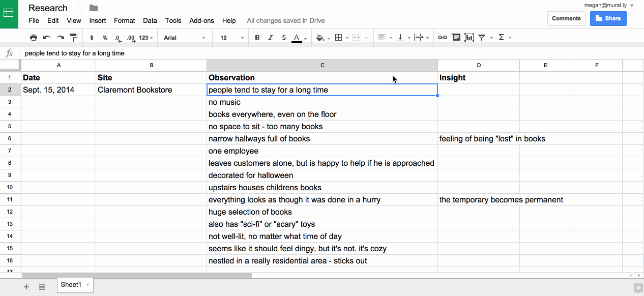Decrease decimal places
The width and height of the screenshot is (644, 296).
[118, 38]
